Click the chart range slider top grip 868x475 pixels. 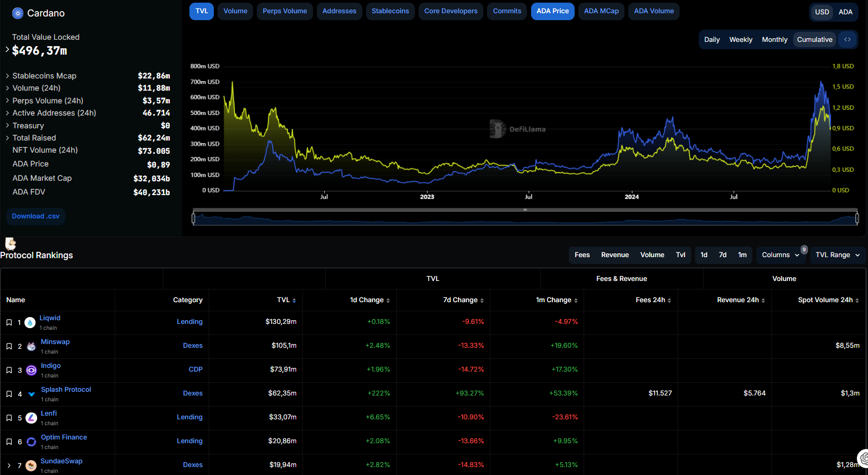coord(525,210)
